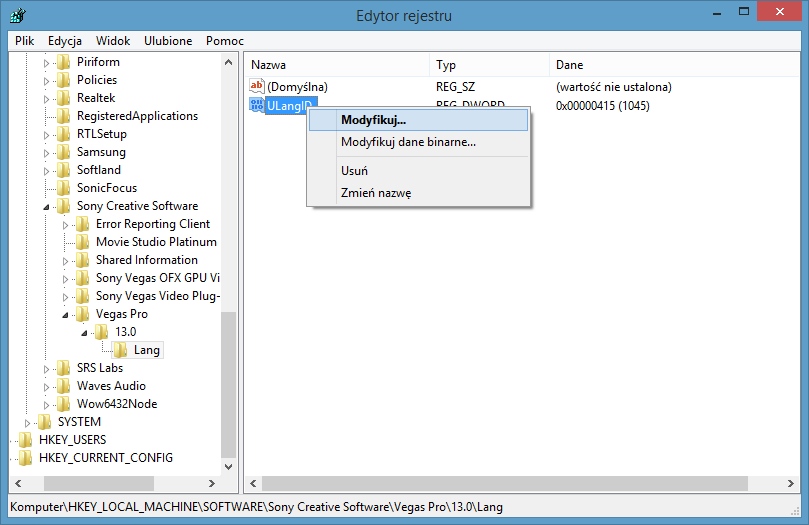Click the Wow6432Node folder icon
The image size is (809, 525).
pos(64,404)
